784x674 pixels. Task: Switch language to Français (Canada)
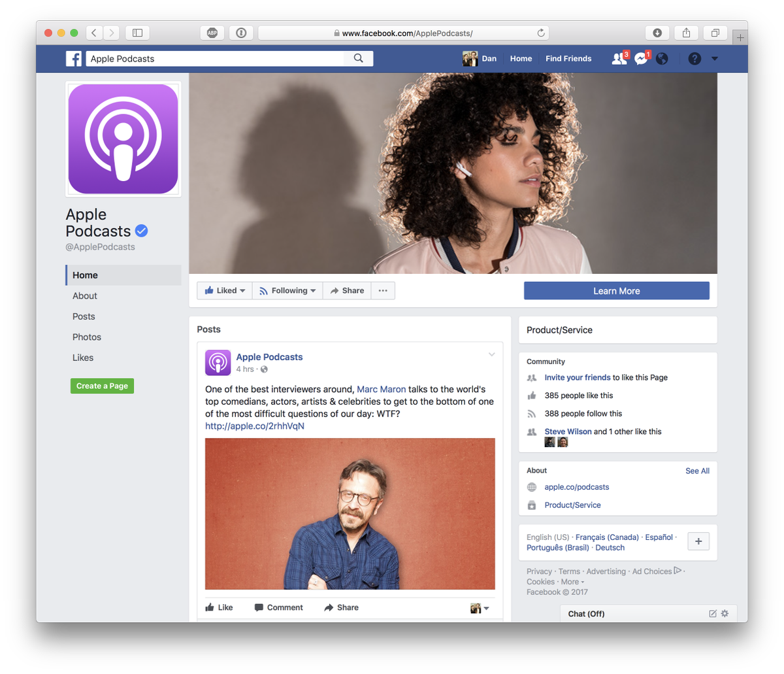tap(607, 537)
